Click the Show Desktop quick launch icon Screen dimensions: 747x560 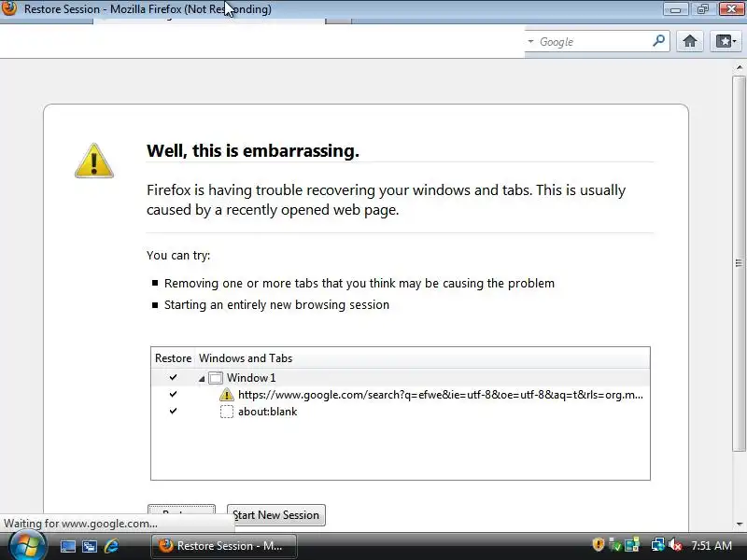pyautogui.click(x=67, y=546)
